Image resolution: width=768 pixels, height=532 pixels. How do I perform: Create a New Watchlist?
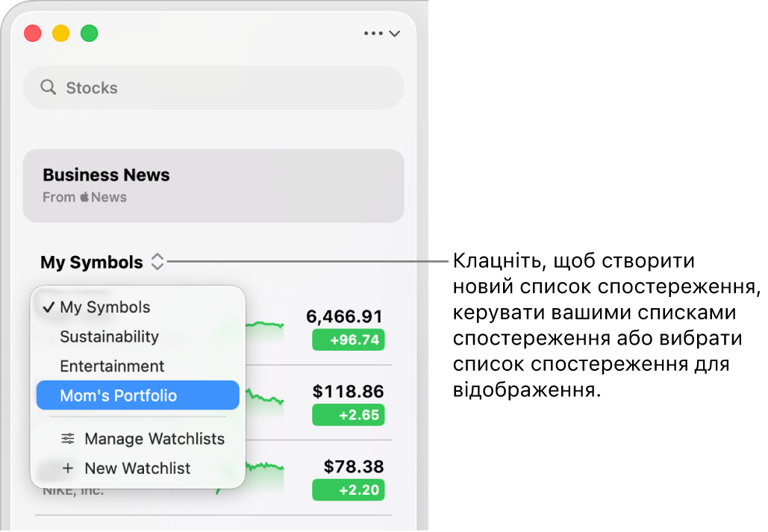(137, 468)
